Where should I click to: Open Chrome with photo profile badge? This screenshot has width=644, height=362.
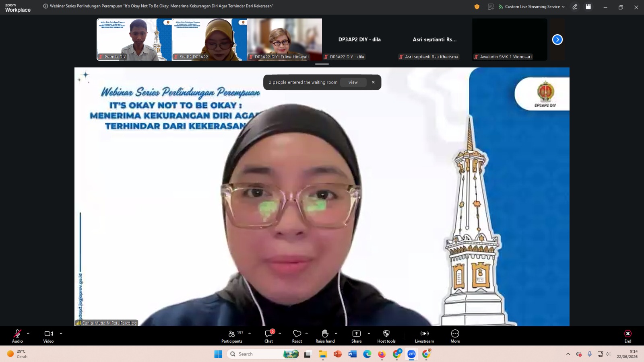[426, 354]
